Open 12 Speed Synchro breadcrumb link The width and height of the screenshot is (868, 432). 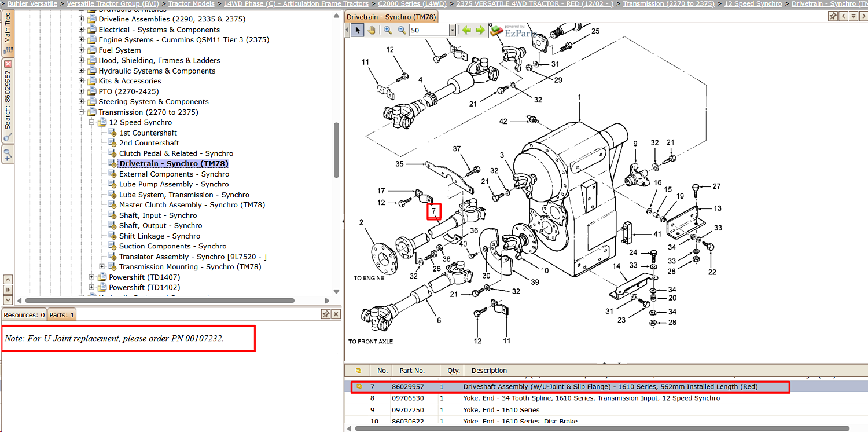tap(753, 3)
